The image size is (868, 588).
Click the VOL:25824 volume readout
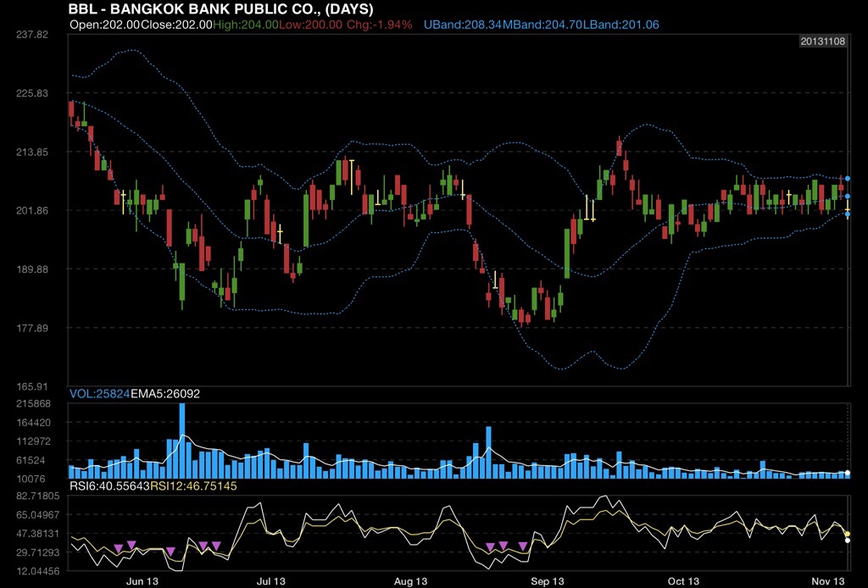[100, 394]
